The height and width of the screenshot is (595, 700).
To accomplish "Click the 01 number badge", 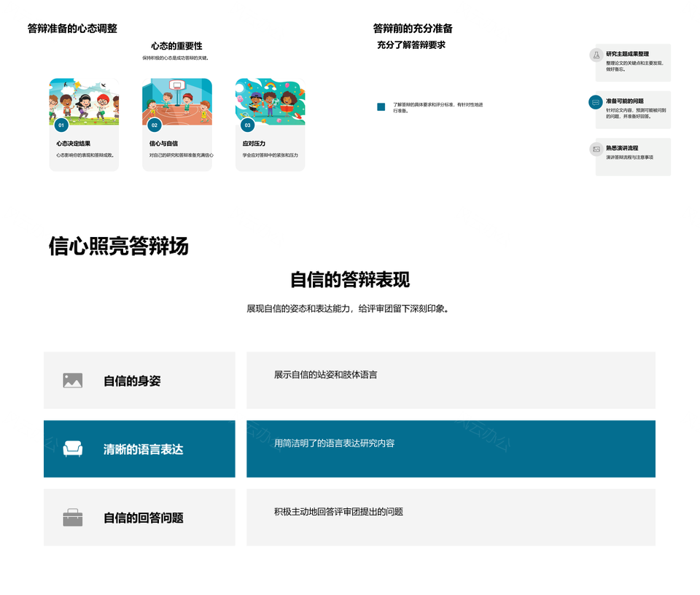I will click(61, 125).
